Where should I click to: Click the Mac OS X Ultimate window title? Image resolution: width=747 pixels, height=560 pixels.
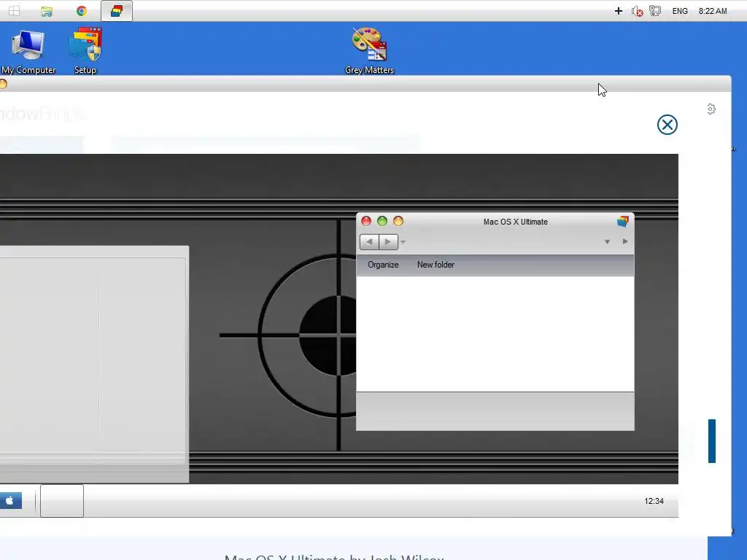pos(516,222)
